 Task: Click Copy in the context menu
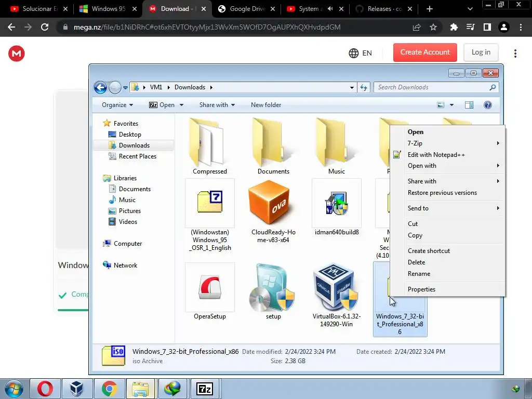447,235
